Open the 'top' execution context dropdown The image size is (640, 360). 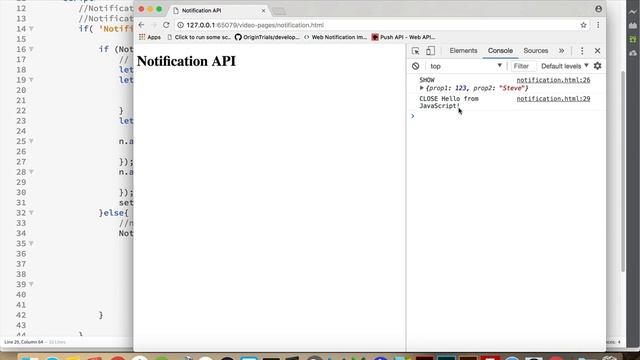[466, 66]
